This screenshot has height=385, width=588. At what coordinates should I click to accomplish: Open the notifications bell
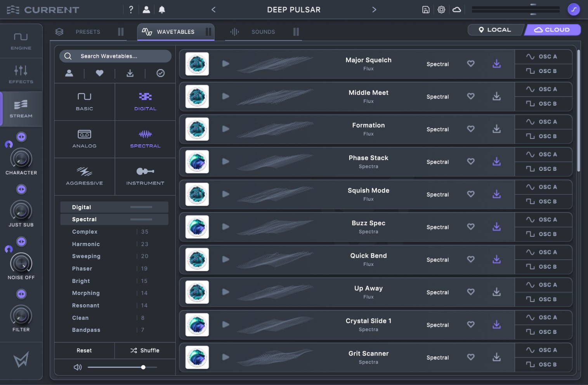[x=162, y=10]
